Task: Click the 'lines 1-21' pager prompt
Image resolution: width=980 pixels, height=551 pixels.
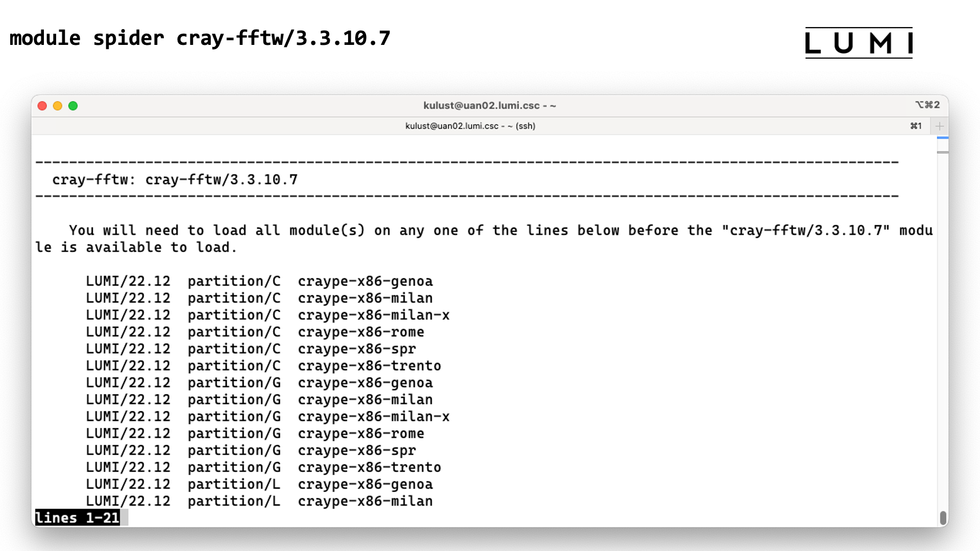Action: pyautogui.click(x=77, y=517)
